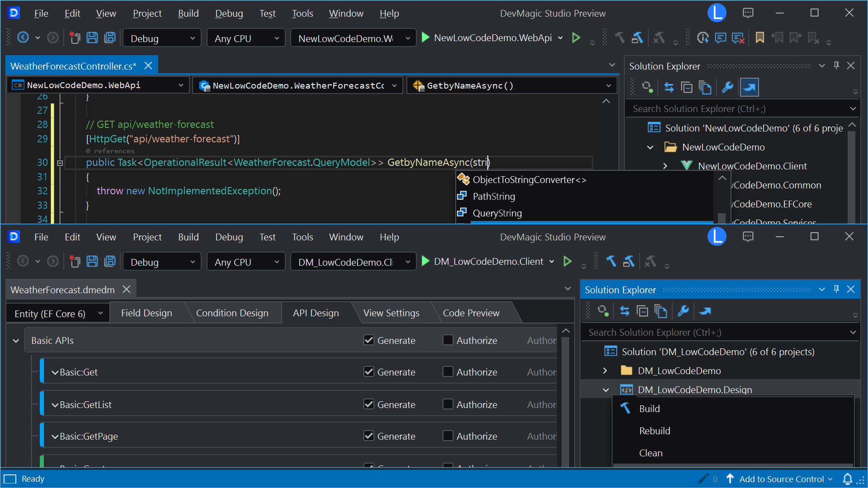Viewport: 868px width, 488px height.
Task: Open Any CPU platform dropdown in lower window
Action: pyautogui.click(x=246, y=262)
